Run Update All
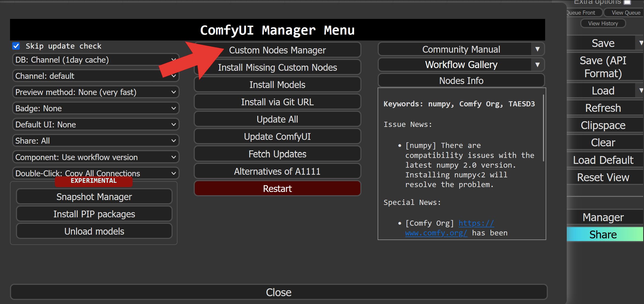The image size is (644, 304). click(x=277, y=119)
